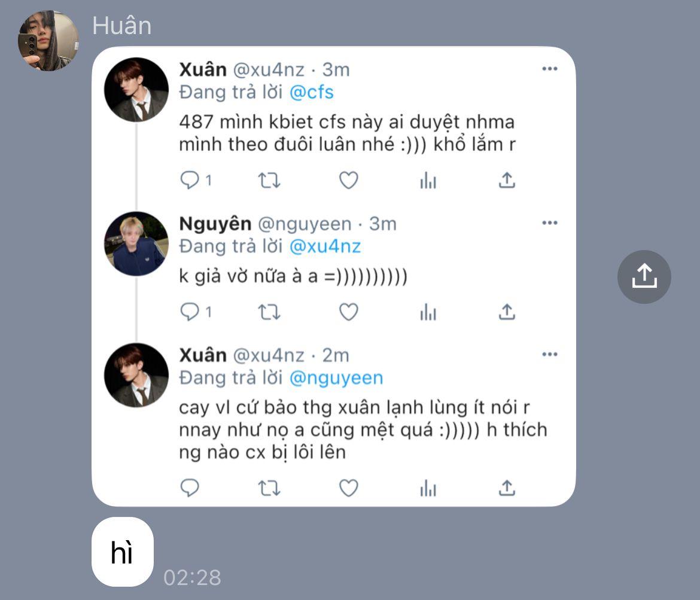The image size is (700, 600).
Task: Like Xuân's last tweet
Action: tap(348, 488)
